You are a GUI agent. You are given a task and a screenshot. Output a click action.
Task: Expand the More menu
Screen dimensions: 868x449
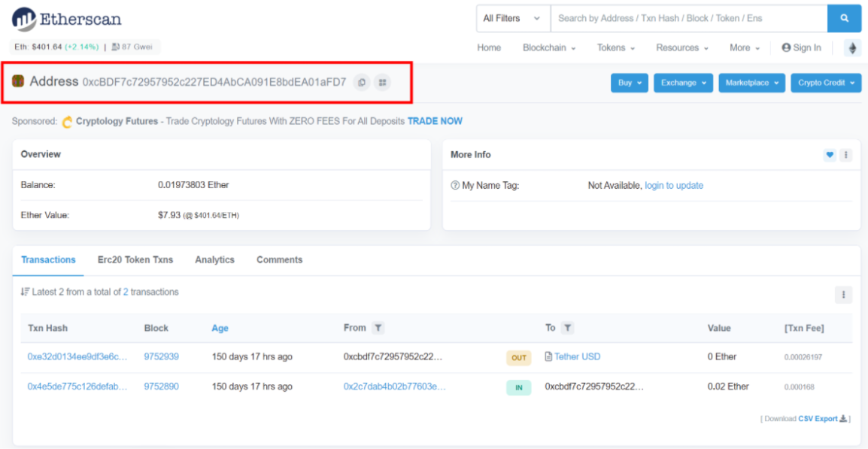[x=745, y=48]
